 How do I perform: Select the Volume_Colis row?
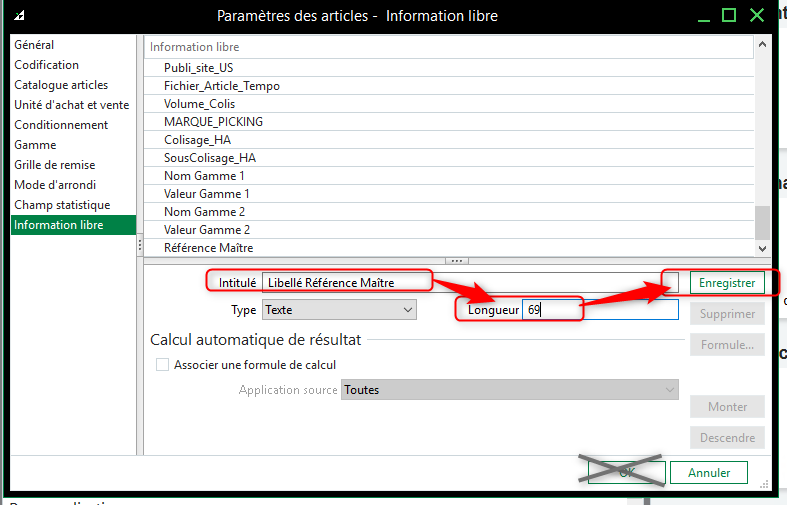449,104
